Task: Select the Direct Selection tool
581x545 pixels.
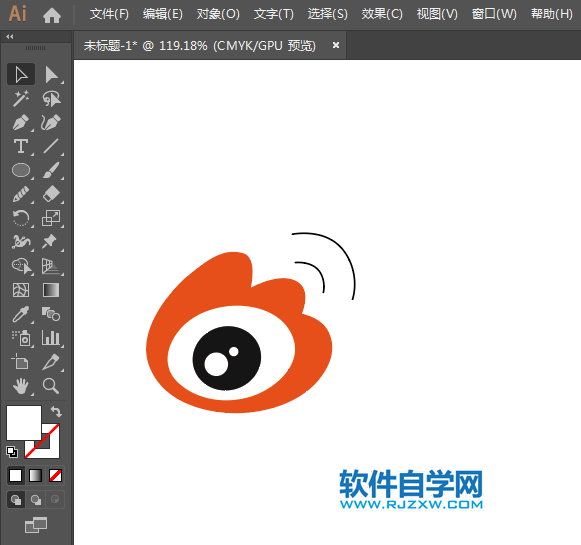Action: 51,74
